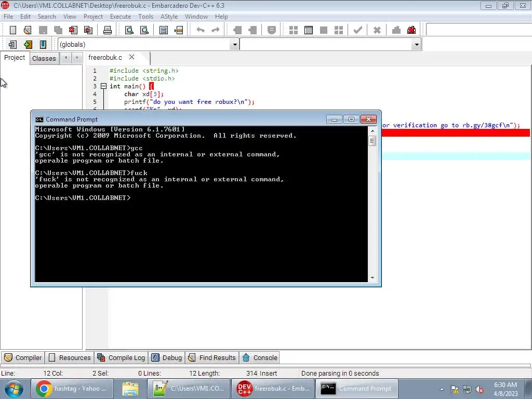
Task: Click the Compile toolbar icon
Action: [x=294, y=30]
